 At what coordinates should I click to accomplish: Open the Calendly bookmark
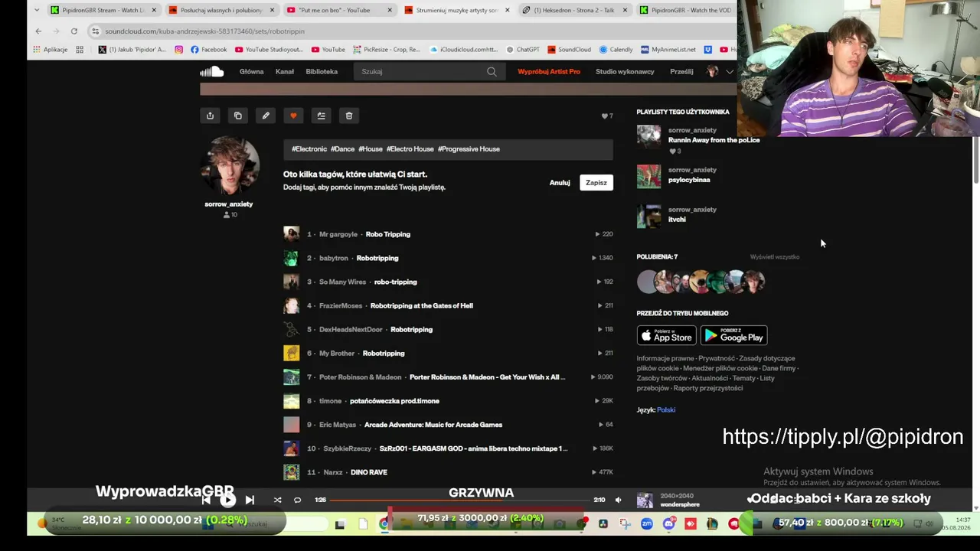[616, 50]
